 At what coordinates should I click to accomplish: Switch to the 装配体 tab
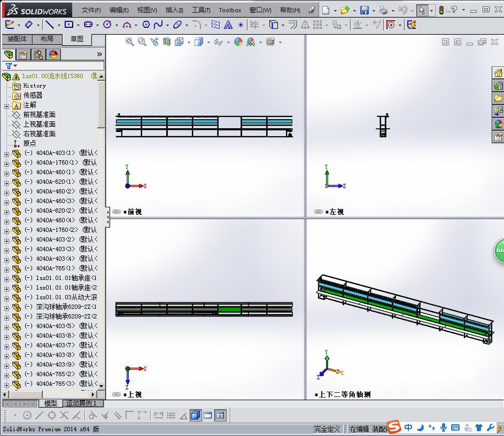[17, 39]
